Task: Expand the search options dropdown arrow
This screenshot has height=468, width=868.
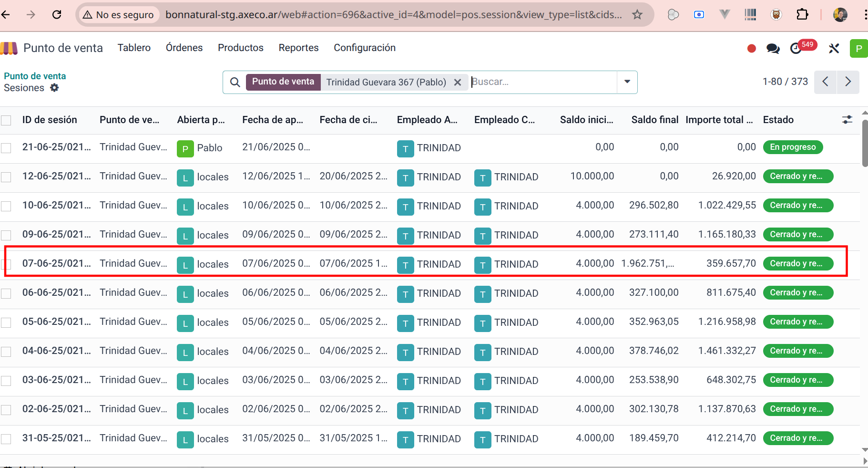Action: click(627, 82)
